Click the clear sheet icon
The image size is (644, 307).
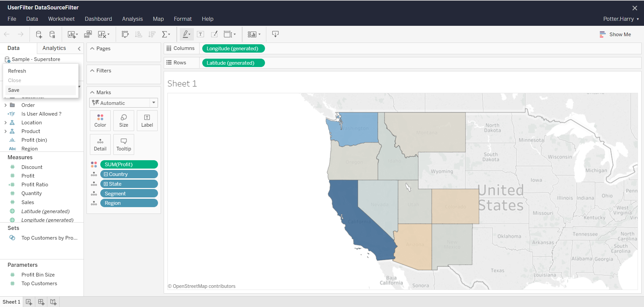click(x=102, y=34)
